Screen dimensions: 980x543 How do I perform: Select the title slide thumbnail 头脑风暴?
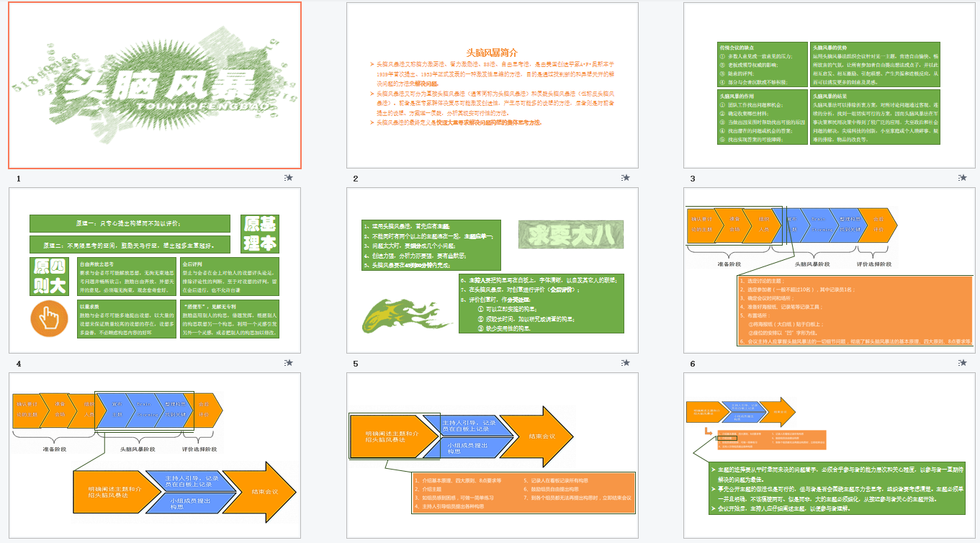[155, 86]
